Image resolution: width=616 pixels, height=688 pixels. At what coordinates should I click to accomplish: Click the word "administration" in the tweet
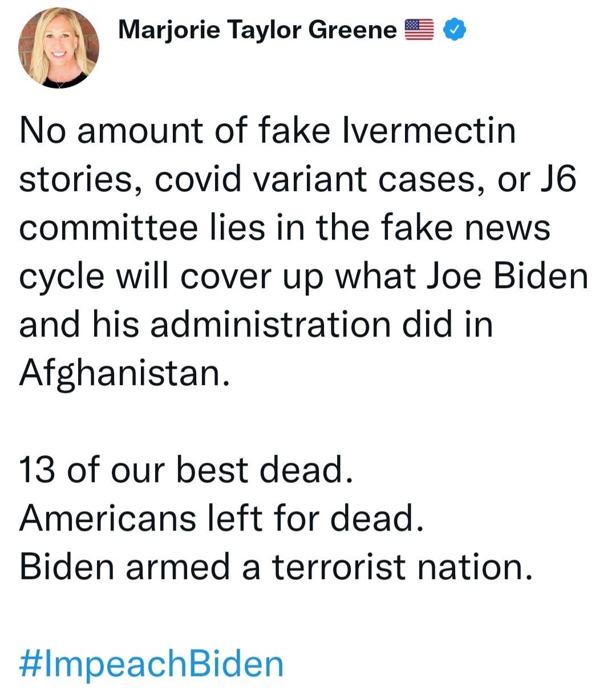pyautogui.click(x=270, y=325)
